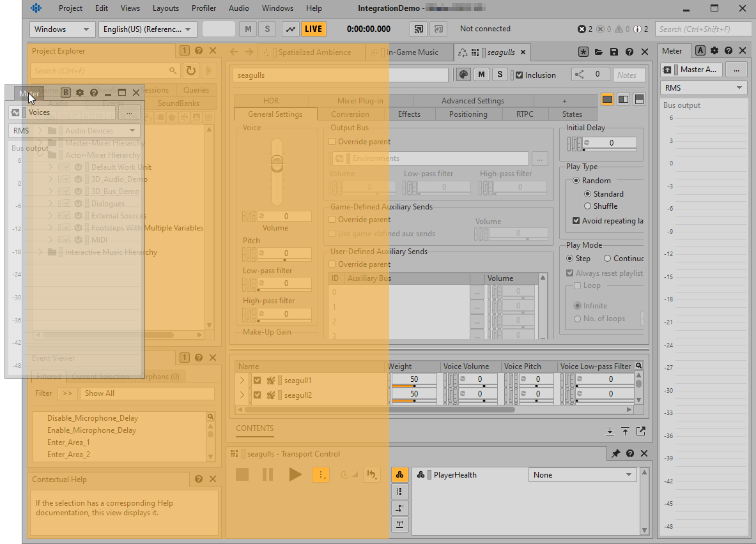This screenshot has width=756, height=544.
Task: Click the Voice Volume fader handle
Action: tap(277, 163)
